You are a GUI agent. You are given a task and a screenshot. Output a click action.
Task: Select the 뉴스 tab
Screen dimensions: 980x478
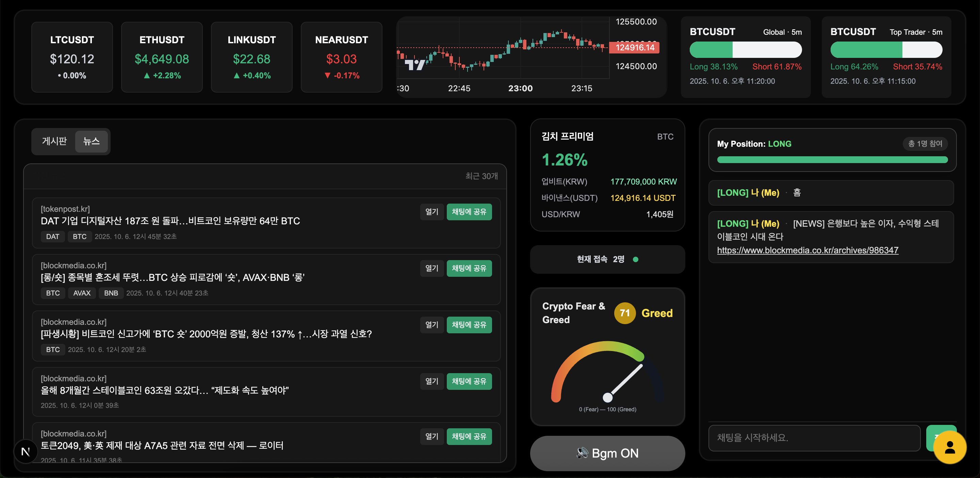91,141
